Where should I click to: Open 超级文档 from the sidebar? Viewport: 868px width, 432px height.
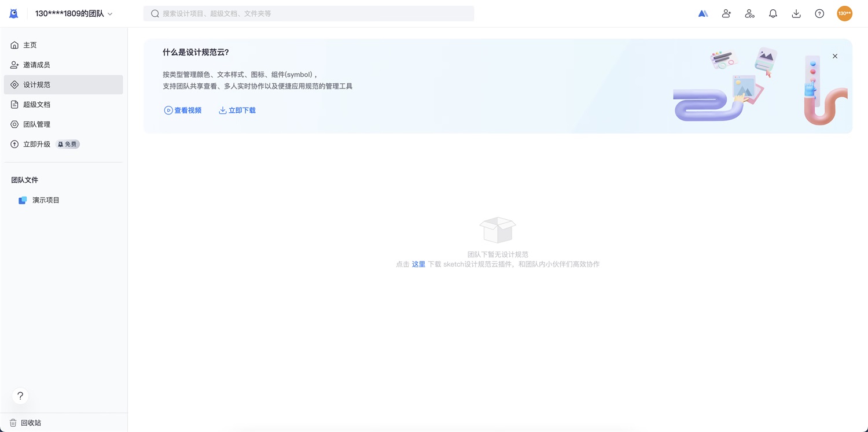tap(36, 105)
